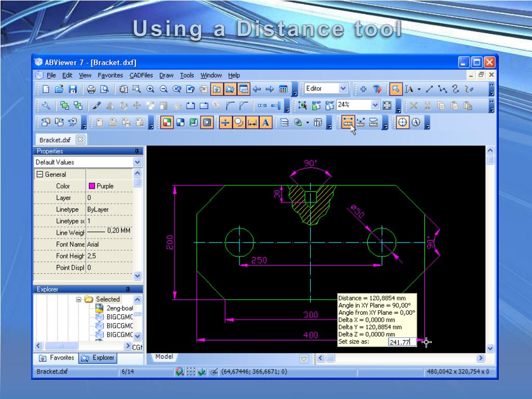This screenshot has width=532, height=399.
Task: Click the Font Name value Arial
Action: tap(93, 244)
